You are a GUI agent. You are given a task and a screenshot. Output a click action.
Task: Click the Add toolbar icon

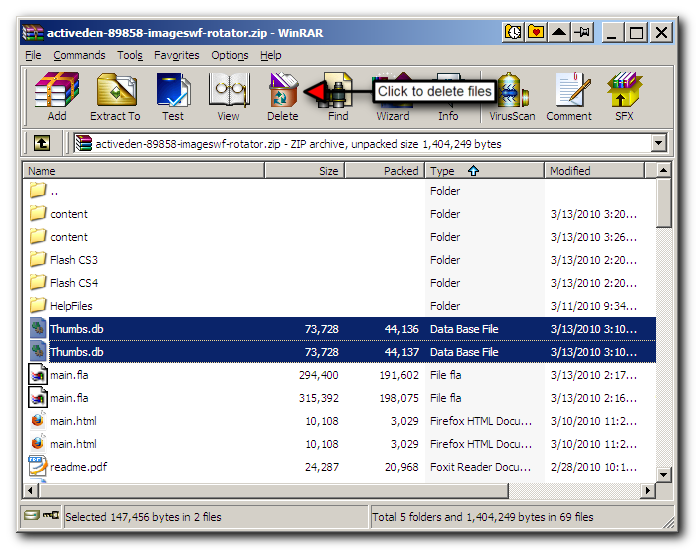(x=57, y=97)
